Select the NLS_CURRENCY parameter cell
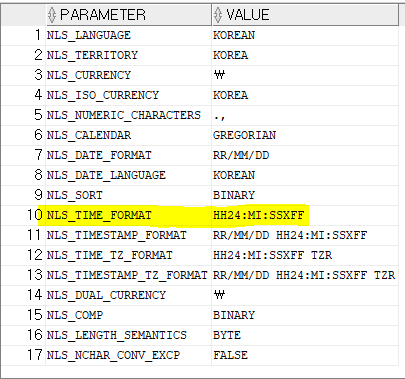405x379 pixels. click(x=129, y=75)
